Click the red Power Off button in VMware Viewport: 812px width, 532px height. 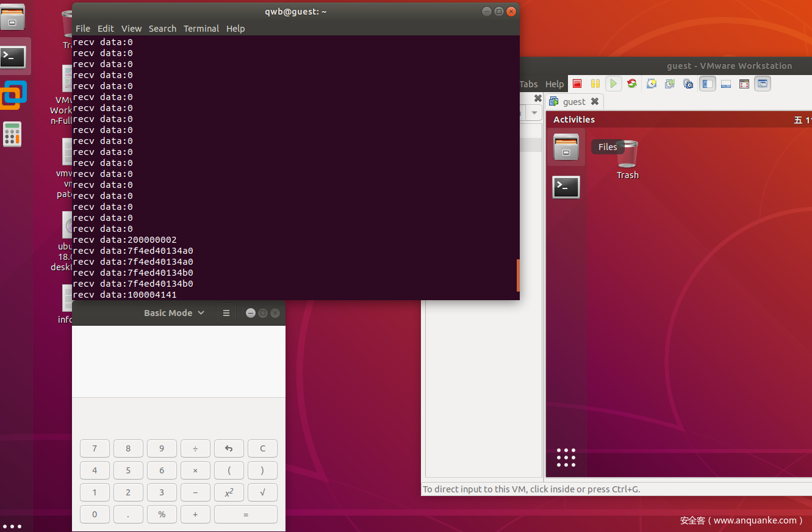pos(577,84)
